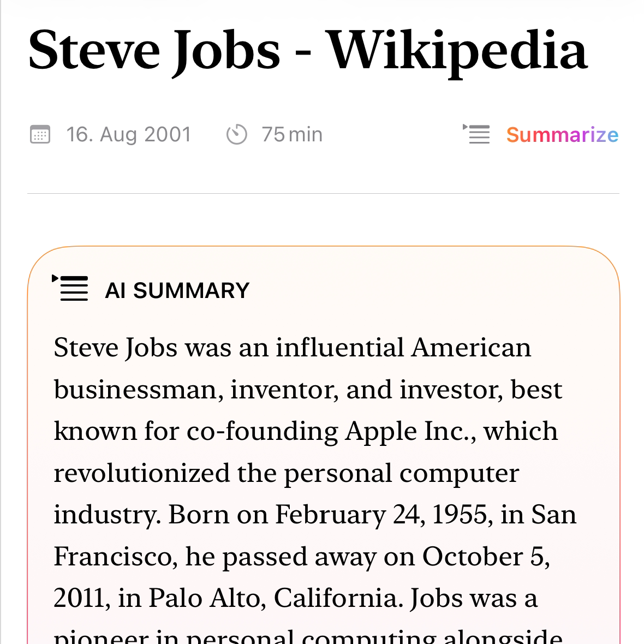This screenshot has height=644, width=644.
Task: Click "February 24, 1955" in the summary
Action: (x=381, y=515)
